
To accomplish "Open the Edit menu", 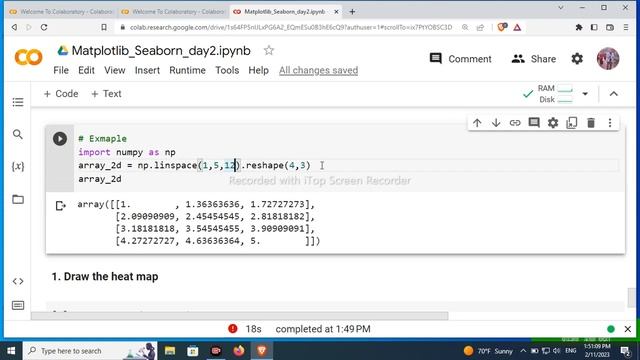I will [86, 70].
